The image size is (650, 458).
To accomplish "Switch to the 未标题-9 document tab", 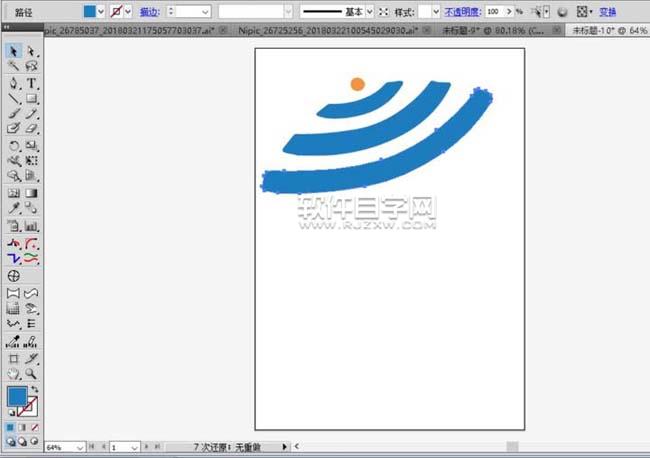I will 493,30.
